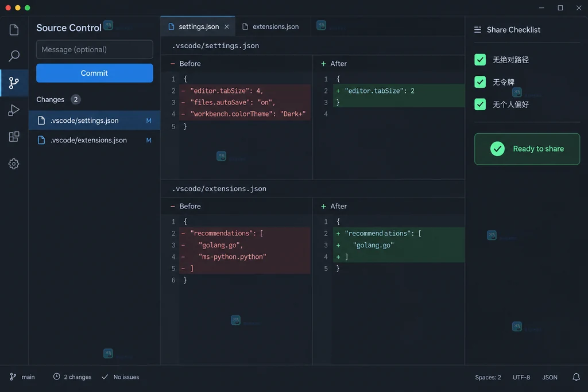Click the minus icon of extensions.json Before header

coord(172,206)
